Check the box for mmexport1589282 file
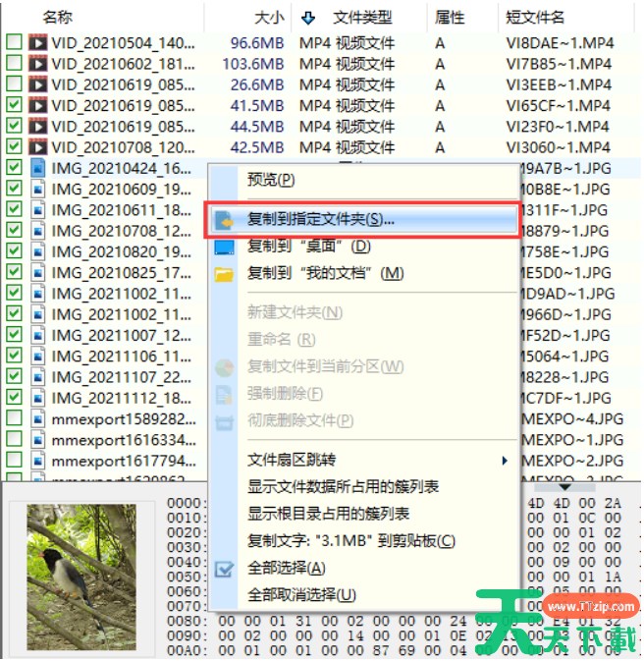 [15, 418]
